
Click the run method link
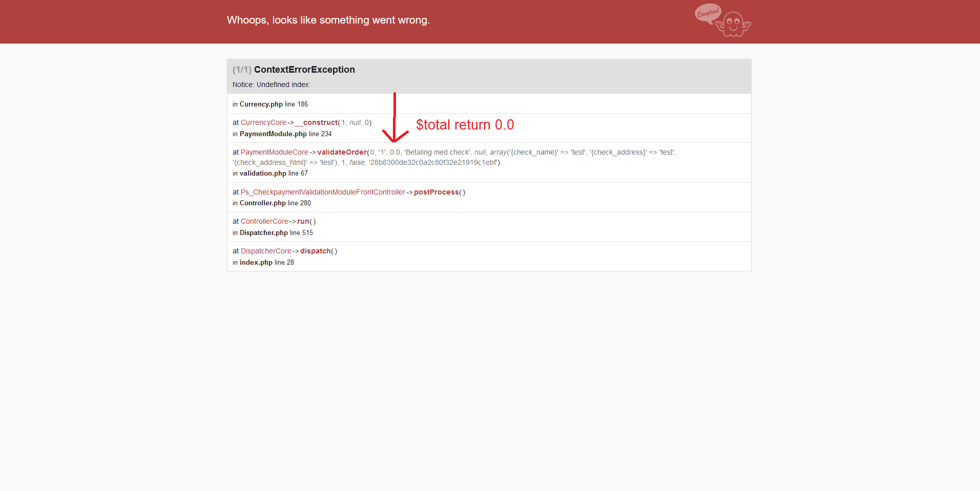(x=303, y=222)
